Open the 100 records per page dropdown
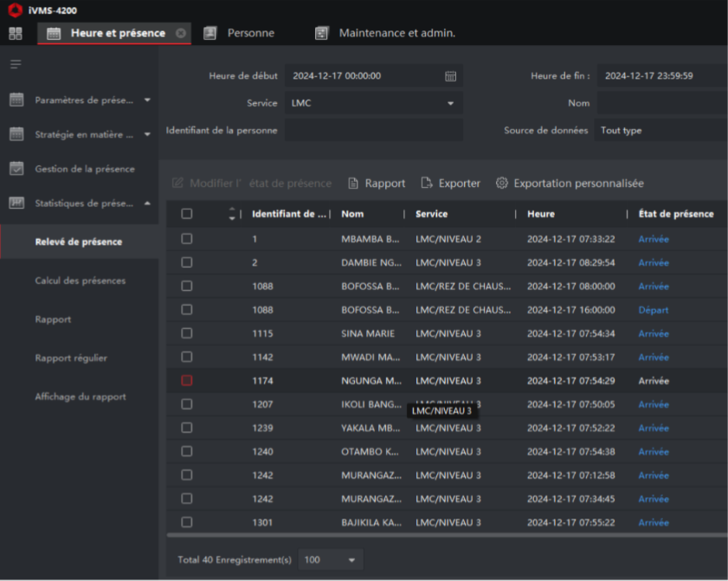The image size is (728, 581). 330,559
